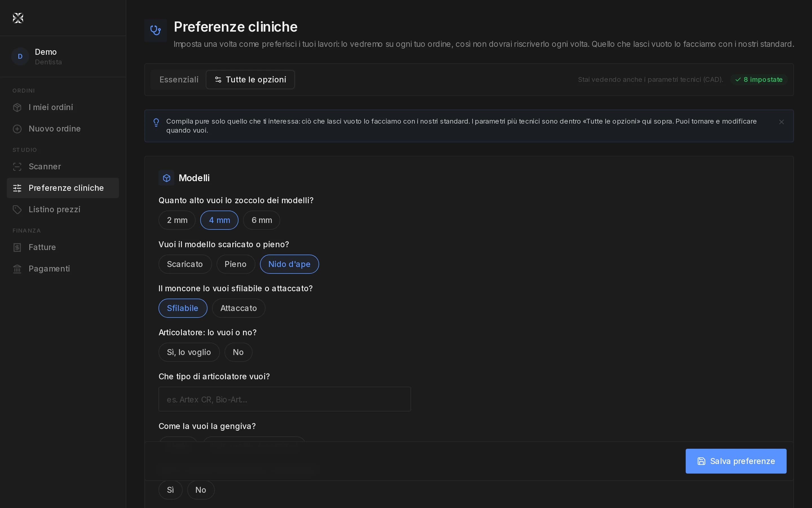Select 2 mm base height
Screen dimensions: 812x508
pos(177,220)
